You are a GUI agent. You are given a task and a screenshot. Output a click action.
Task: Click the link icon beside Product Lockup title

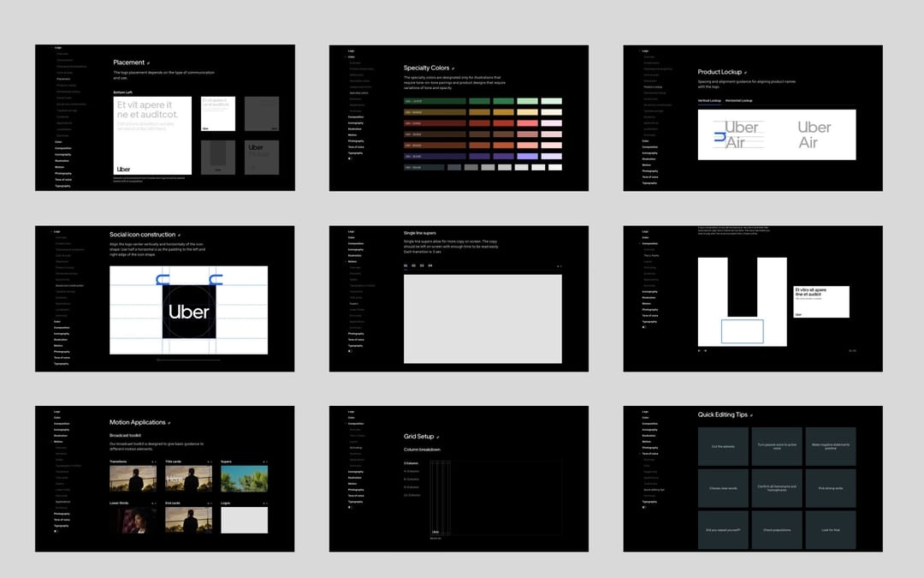[745, 73]
